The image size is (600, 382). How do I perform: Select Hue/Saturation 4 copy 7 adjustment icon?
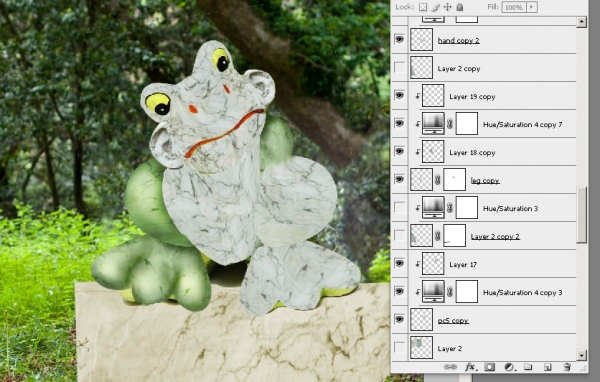(x=433, y=123)
